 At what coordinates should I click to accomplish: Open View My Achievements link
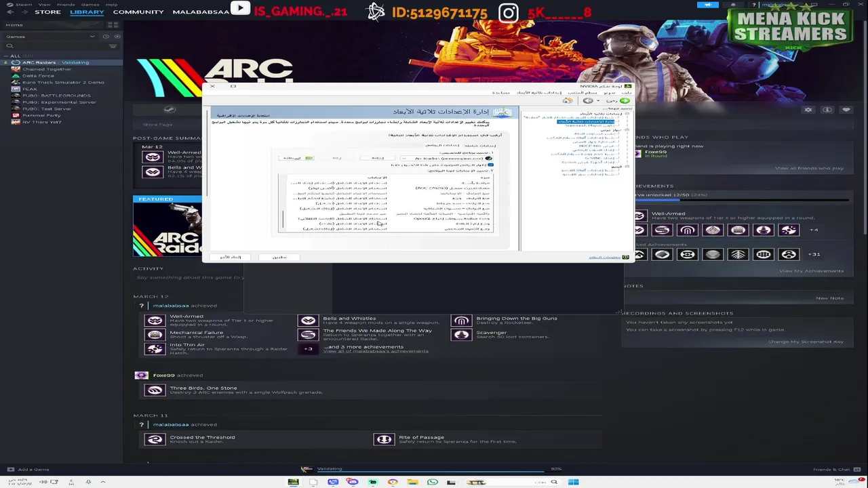(811, 271)
